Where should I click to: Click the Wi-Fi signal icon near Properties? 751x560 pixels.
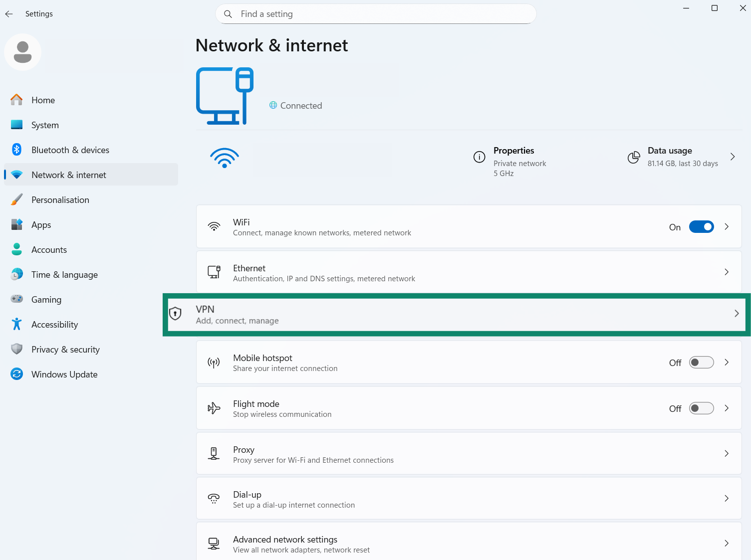coord(225,158)
